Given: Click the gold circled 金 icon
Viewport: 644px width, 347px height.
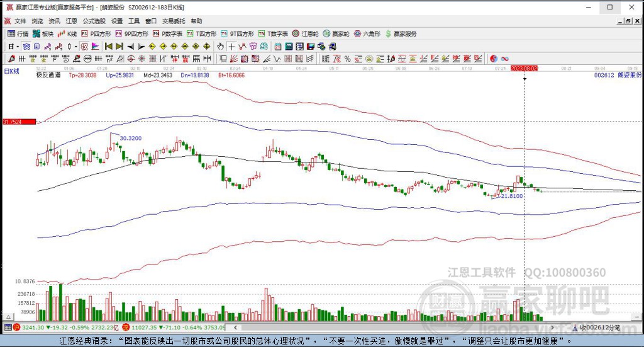Looking at the screenshot, I should (x=369, y=59).
